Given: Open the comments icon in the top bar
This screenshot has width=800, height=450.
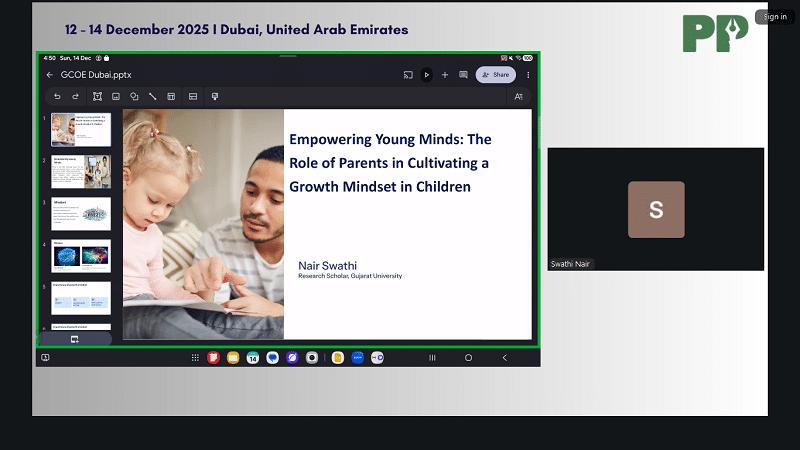Looking at the screenshot, I should pyautogui.click(x=463, y=75).
